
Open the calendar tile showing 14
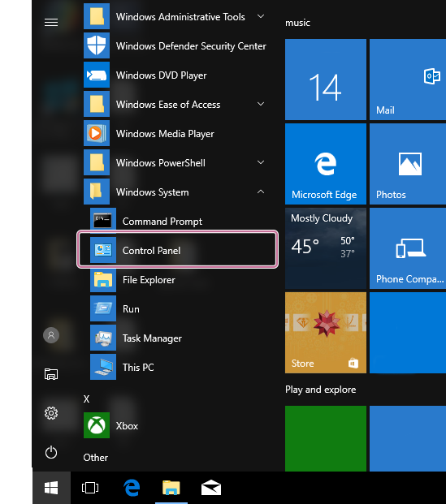coord(326,80)
